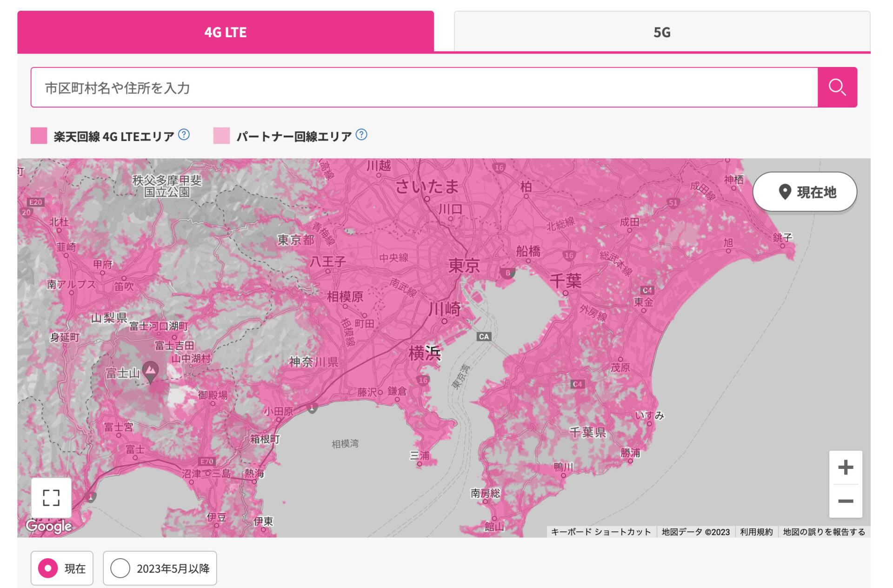
Task: Click the 現在地 current location button
Action: tap(805, 192)
